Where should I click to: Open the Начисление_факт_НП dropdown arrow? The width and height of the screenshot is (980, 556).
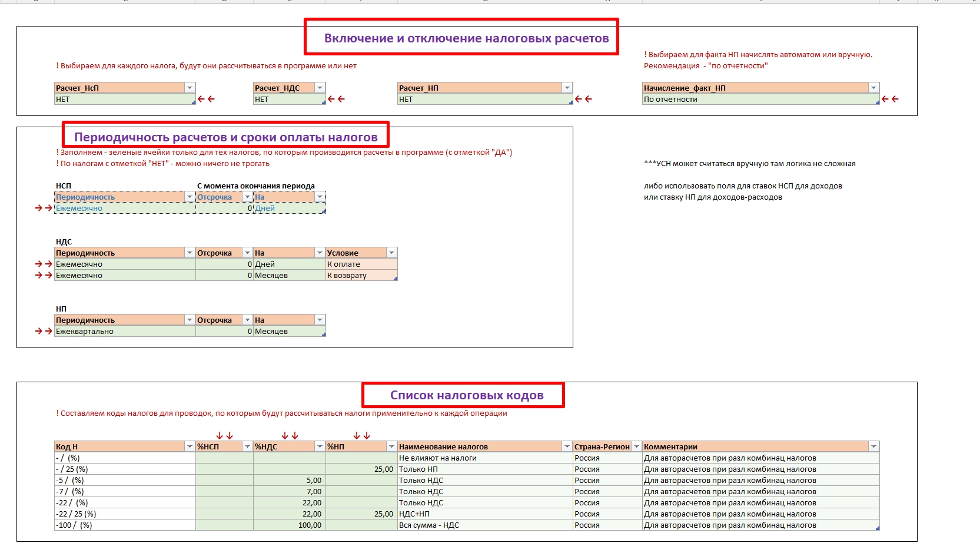[873, 88]
